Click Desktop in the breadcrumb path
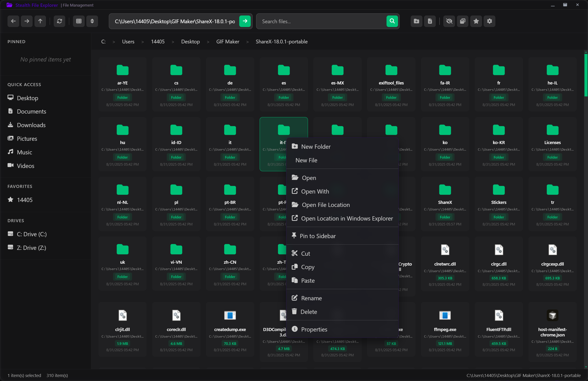588x381 pixels. (190, 42)
